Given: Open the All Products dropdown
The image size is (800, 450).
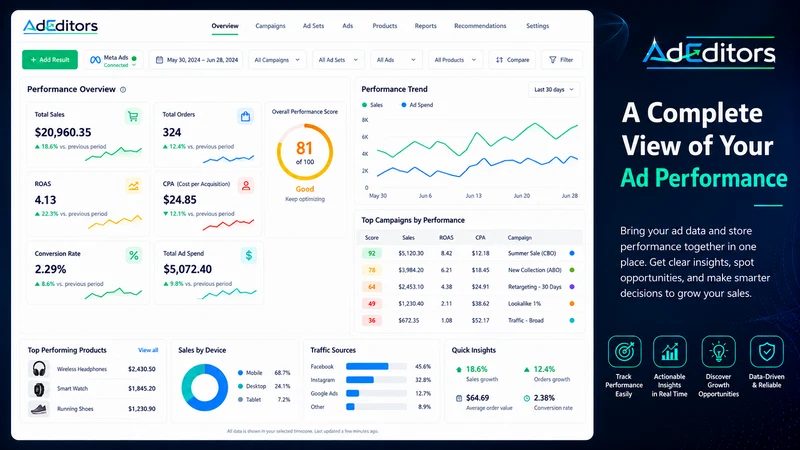Looking at the screenshot, I should 455,60.
